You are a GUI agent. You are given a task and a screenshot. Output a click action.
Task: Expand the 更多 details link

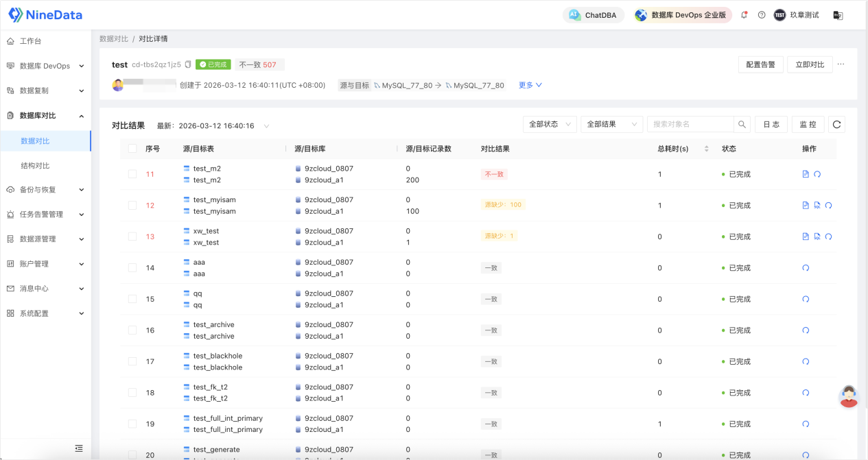click(x=530, y=85)
